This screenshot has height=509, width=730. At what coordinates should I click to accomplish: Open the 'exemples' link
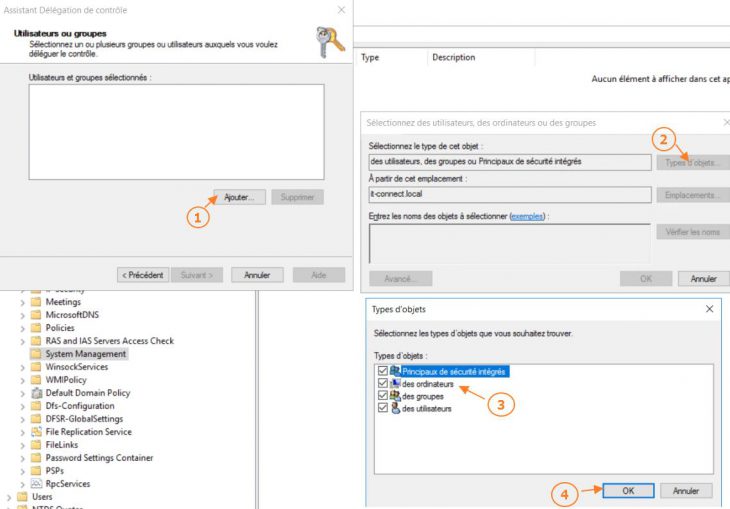[526, 216]
